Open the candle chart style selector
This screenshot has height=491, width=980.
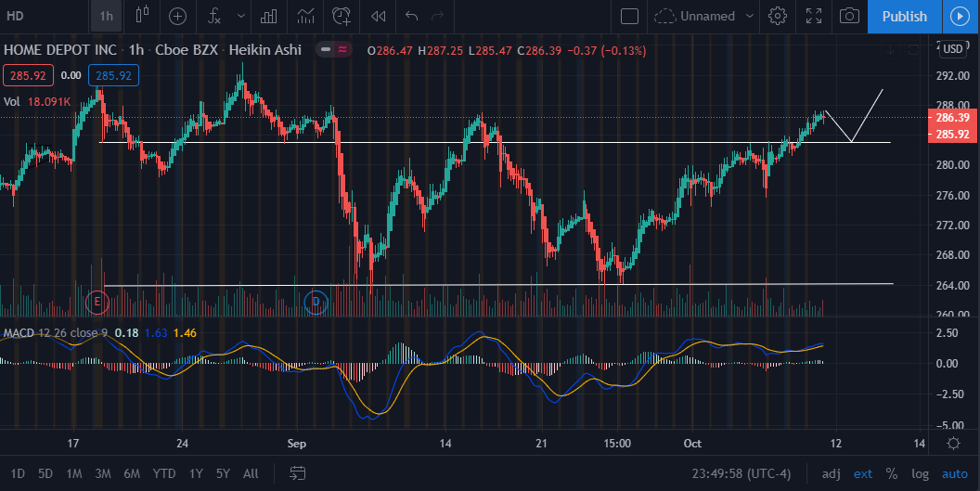click(x=143, y=16)
